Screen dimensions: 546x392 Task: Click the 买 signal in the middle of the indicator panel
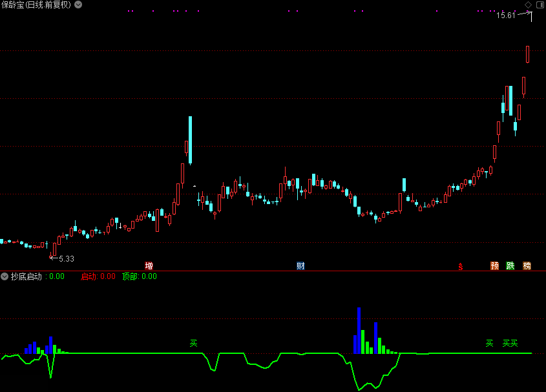click(x=194, y=344)
